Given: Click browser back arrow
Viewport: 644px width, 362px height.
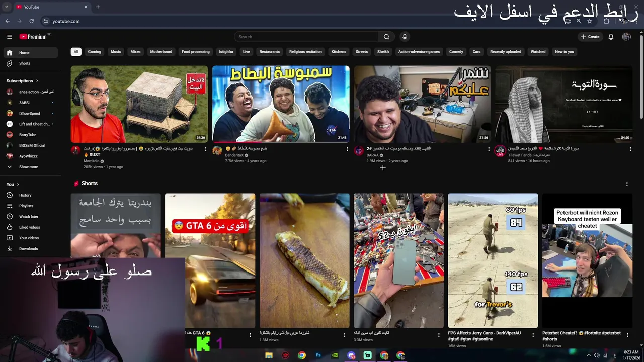Looking at the screenshot, I should (x=7, y=21).
